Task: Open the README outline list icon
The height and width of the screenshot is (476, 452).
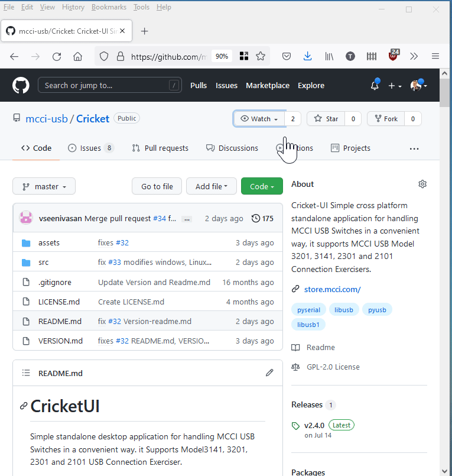Action: click(x=26, y=373)
